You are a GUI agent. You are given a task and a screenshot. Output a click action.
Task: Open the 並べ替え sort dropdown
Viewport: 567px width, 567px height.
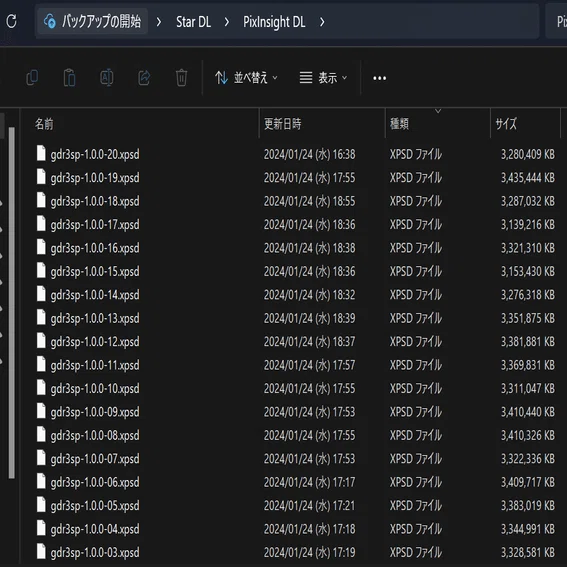pos(247,78)
